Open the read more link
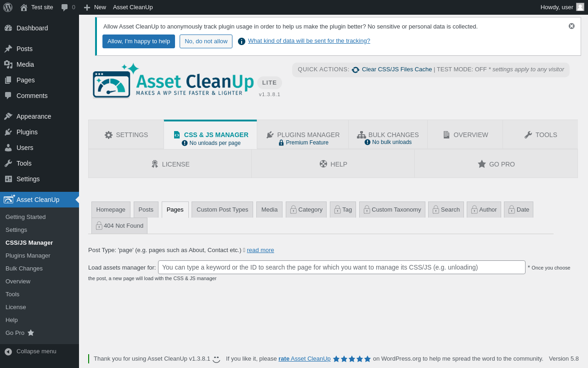588x368 pixels. click(260, 250)
